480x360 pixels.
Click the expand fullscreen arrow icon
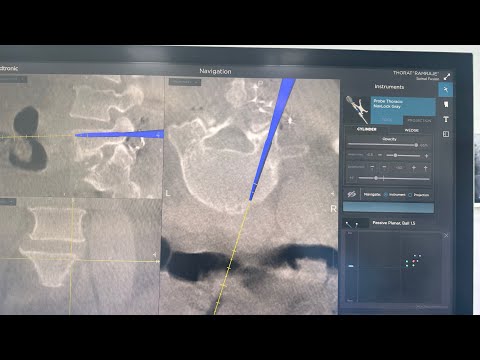pyautogui.click(x=447, y=76)
